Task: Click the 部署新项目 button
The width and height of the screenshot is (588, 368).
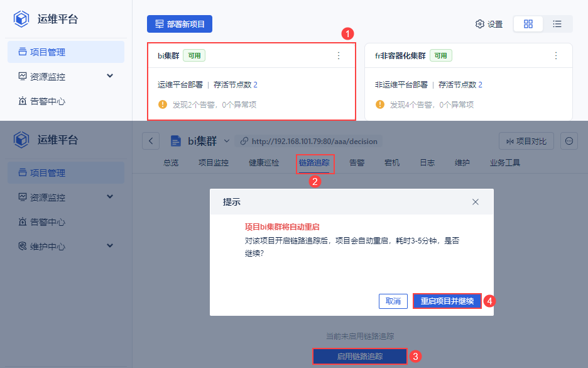Action: pyautogui.click(x=180, y=24)
